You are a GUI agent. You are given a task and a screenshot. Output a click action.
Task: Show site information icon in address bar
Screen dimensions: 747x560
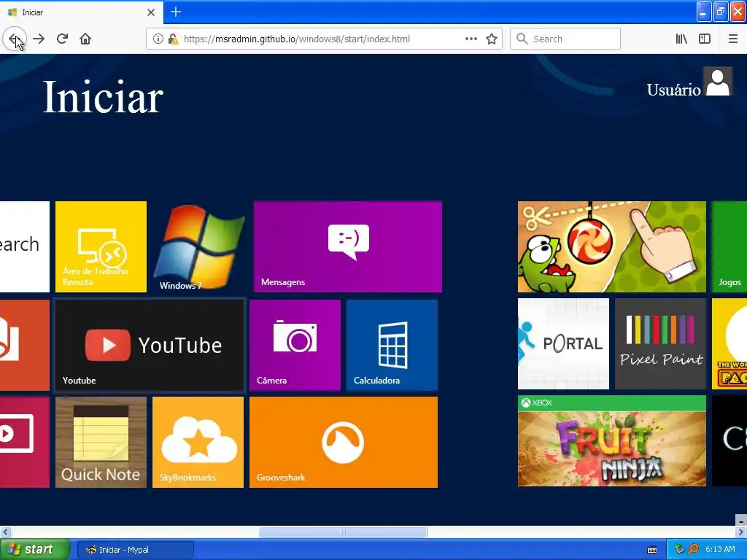click(x=158, y=39)
